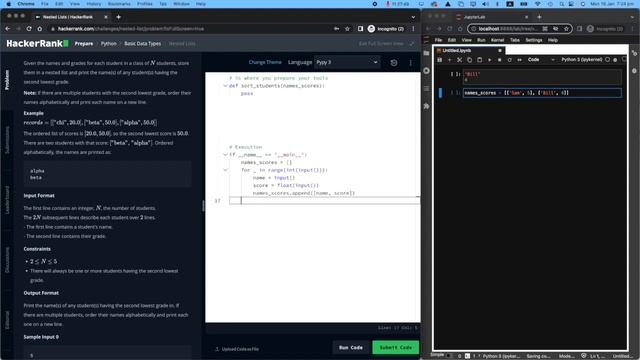Toggle Simple mode switch in JupyterLab status bar
Image resolution: width=640 pixels, height=360 pixels.
(449, 356)
